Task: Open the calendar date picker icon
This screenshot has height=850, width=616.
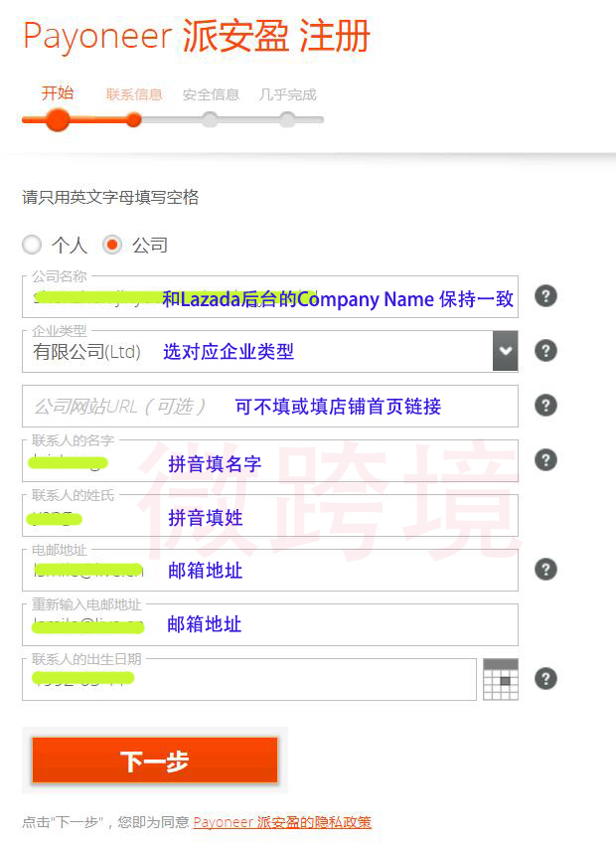Action: [x=501, y=679]
